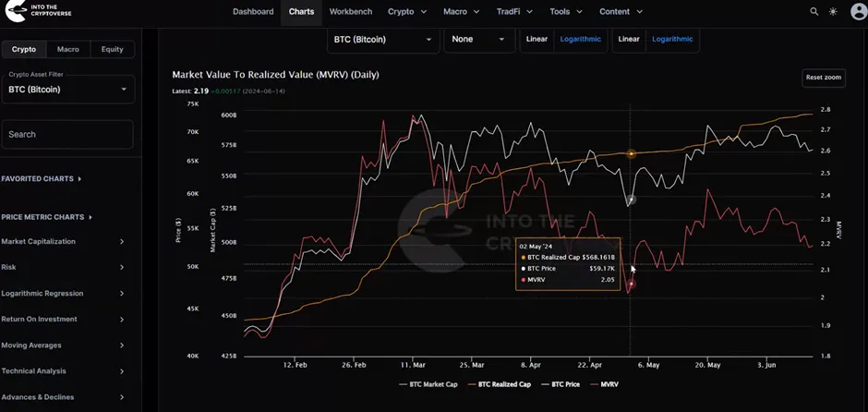868x412 pixels.
Task: Toggle BTC Price legend series
Action: pyautogui.click(x=561, y=383)
